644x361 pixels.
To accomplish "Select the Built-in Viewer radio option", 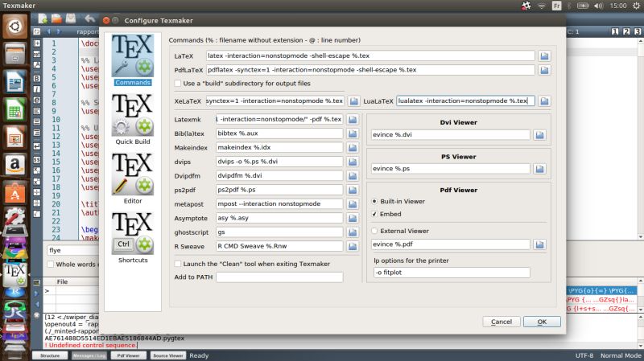I will click(374, 202).
